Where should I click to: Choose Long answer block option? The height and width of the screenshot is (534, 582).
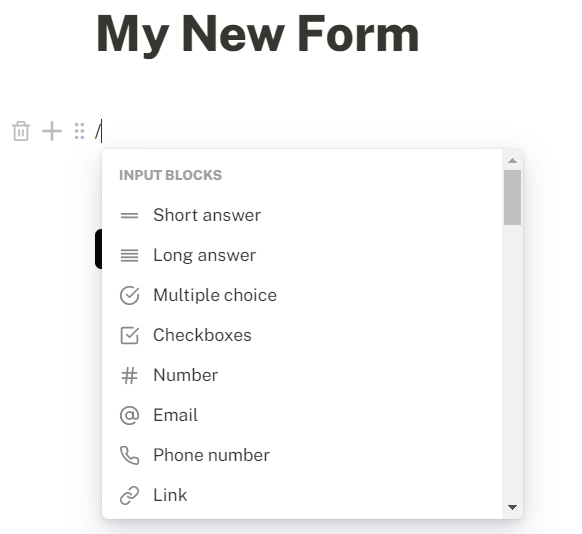tap(302, 255)
